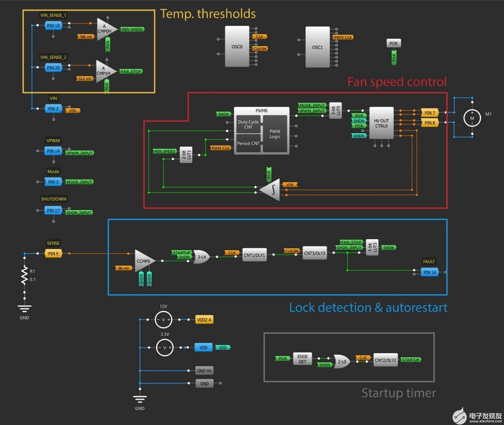Click the 12V voltage source
This screenshot has width=504, height=425.
coord(163,320)
